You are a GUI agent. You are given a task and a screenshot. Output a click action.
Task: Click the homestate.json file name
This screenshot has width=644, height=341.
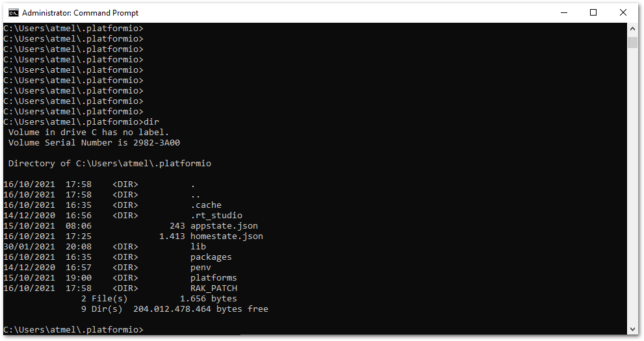(x=227, y=236)
